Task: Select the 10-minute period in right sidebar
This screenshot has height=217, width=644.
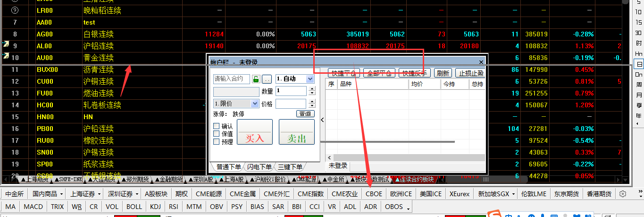Action: point(639,13)
